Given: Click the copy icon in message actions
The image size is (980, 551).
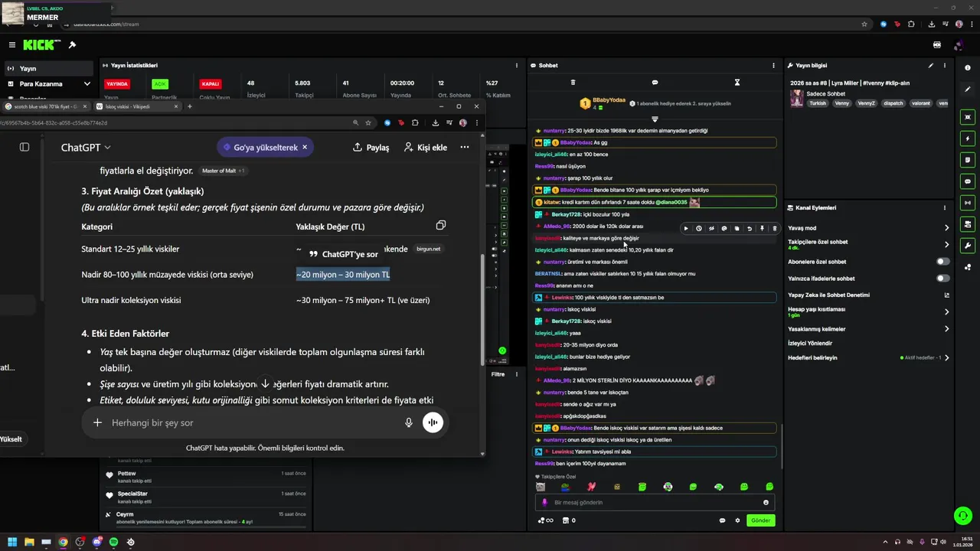Looking at the screenshot, I should pyautogui.click(x=737, y=228).
